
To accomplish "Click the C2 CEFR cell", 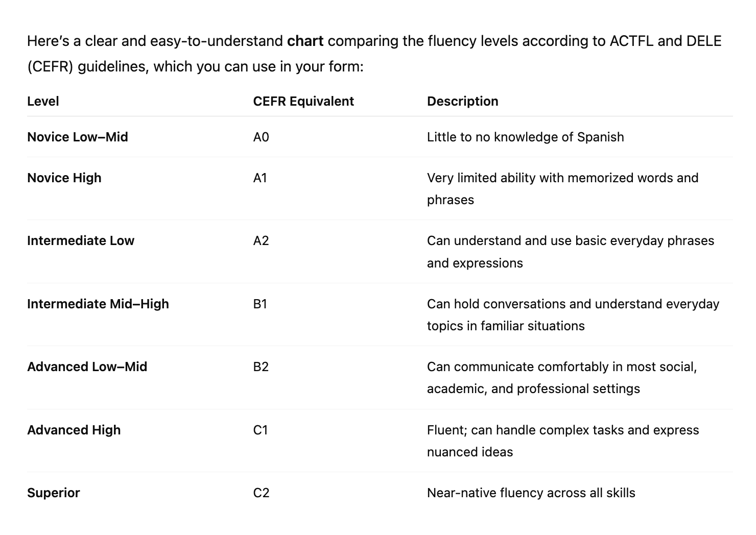I will coord(262,493).
